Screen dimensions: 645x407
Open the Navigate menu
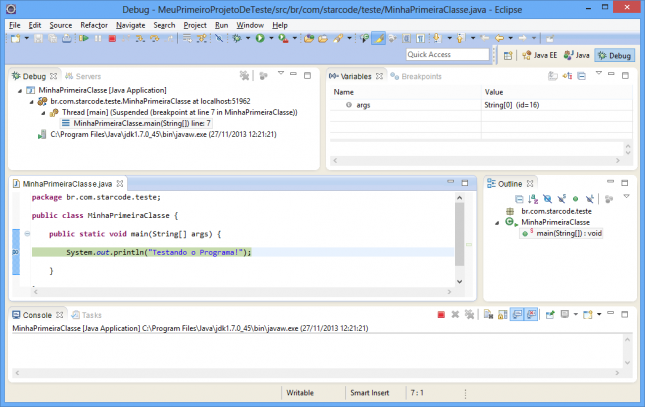pos(130,25)
